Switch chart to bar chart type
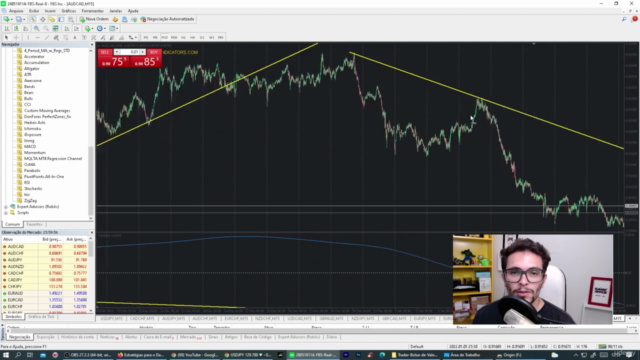The image size is (640, 360). point(7,29)
